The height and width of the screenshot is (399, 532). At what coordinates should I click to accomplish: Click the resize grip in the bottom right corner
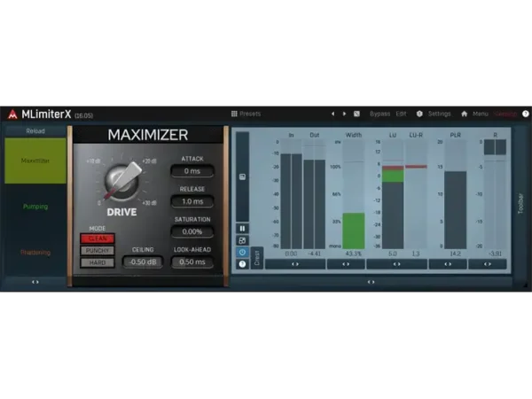point(526,286)
